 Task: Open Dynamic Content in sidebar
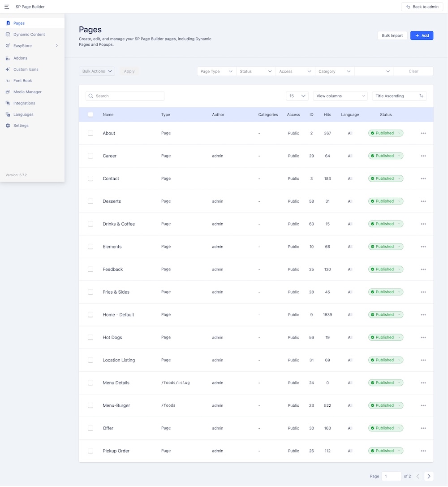pyautogui.click(x=29, y=35)
